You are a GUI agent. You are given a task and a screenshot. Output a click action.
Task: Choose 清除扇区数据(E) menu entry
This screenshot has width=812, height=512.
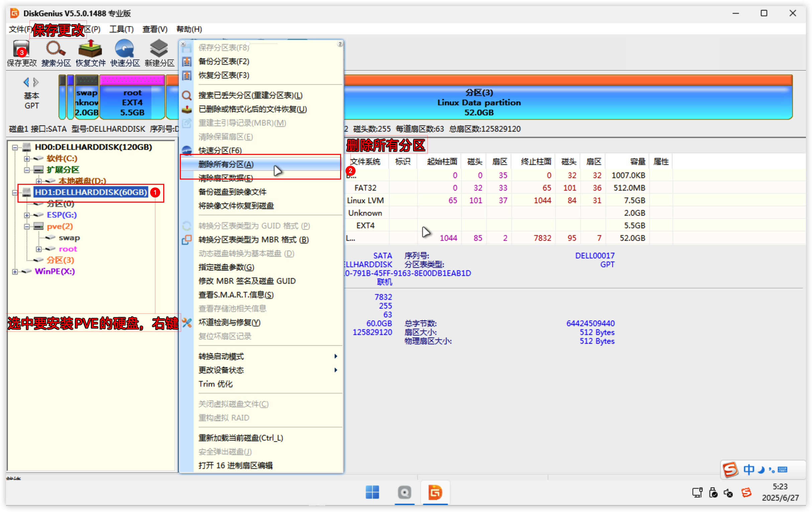[268, 178]
